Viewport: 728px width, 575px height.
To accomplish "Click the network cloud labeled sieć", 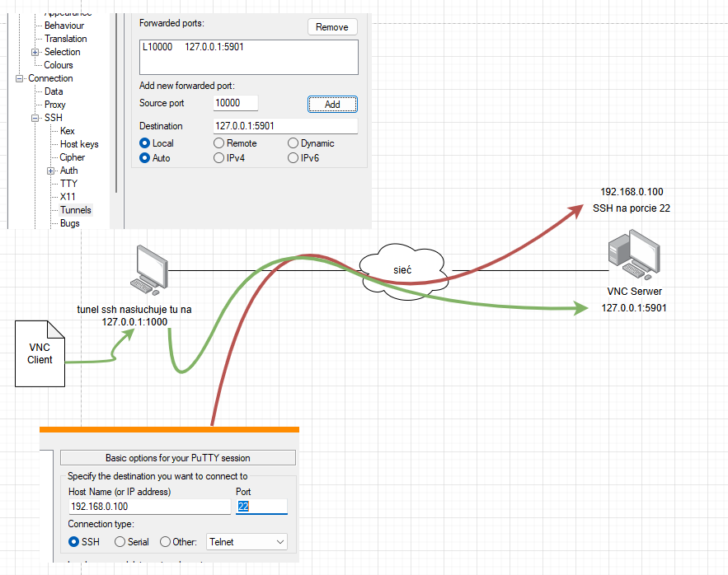I will click(x=404, y=270).
